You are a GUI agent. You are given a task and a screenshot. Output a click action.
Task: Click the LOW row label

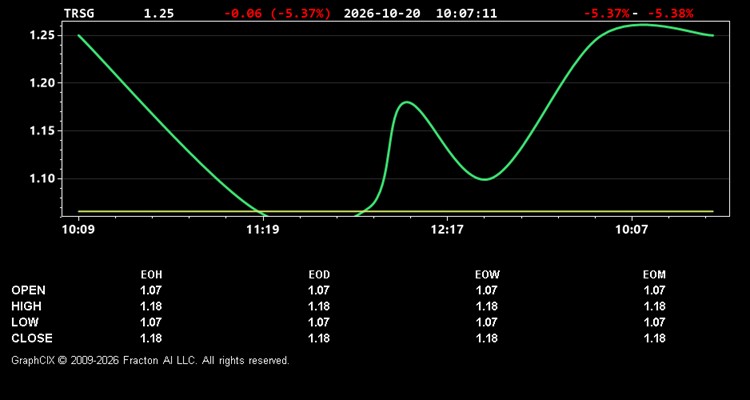[x=25, y=322]
